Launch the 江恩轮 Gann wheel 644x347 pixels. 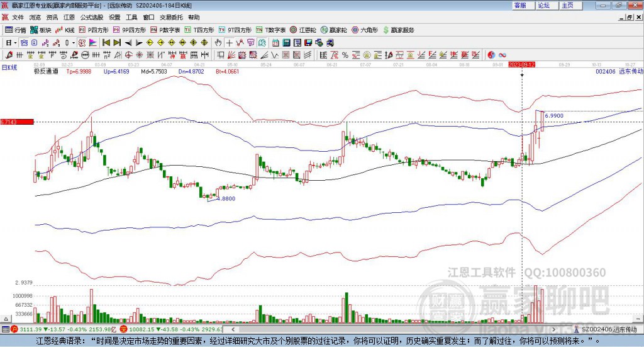click(303, 30)
